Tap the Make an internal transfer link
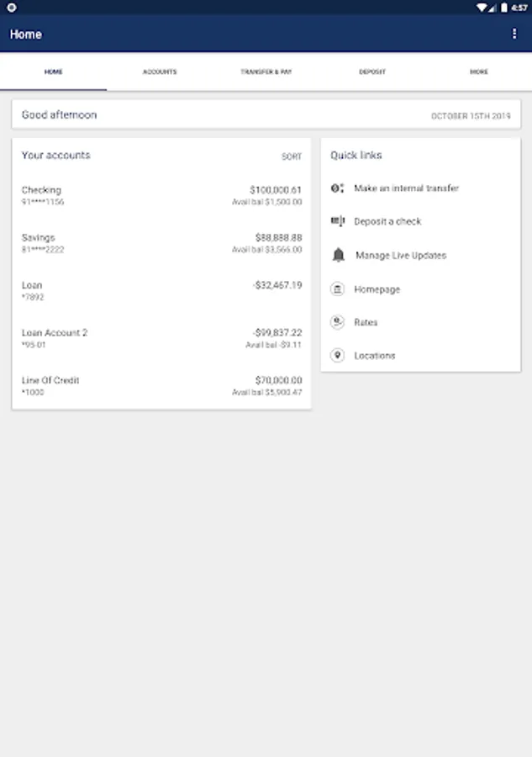The width and height of the screenshot is (532, 757). coord(407,188)
